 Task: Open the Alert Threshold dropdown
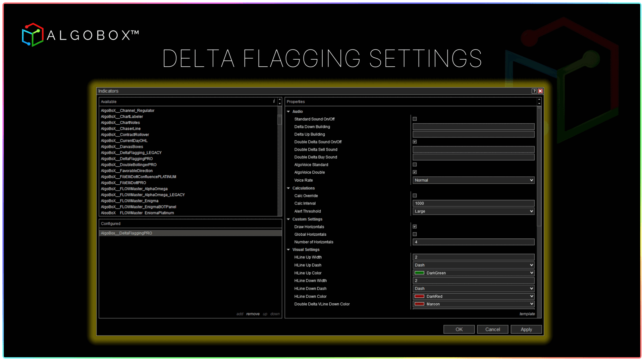473,211
